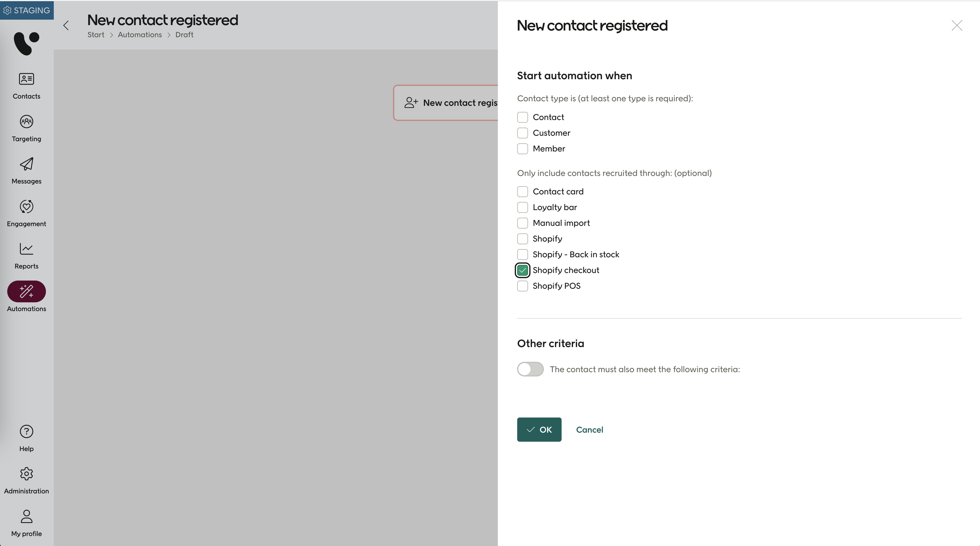This screenshot has height=546, width=980.
Task: Click Cancel to discard changes
Action: (589, 430)
